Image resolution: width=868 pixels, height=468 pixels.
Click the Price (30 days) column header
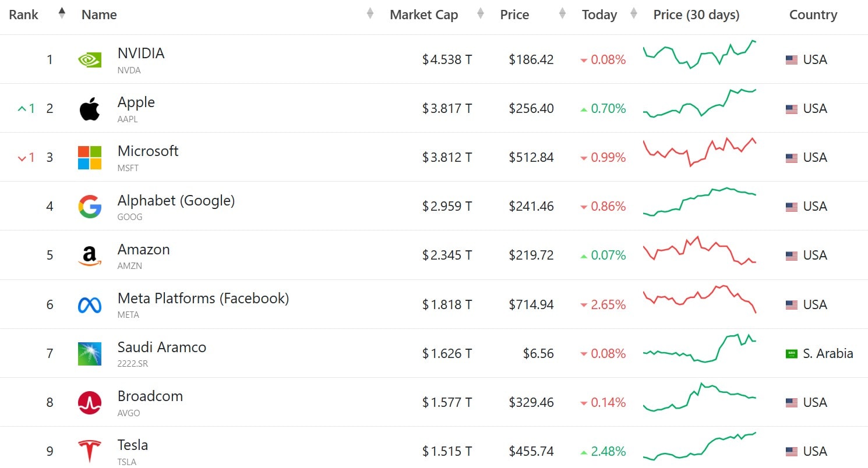click(x=696, y=15)
